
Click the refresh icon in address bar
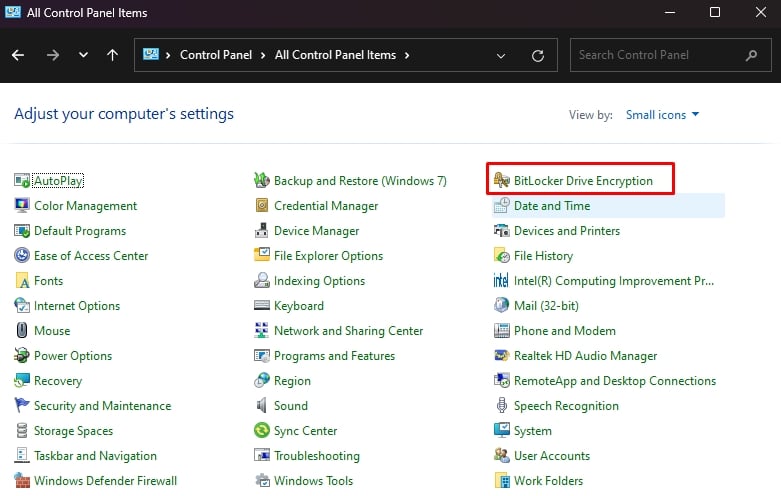pyautogui.click(x=538, y=55)
